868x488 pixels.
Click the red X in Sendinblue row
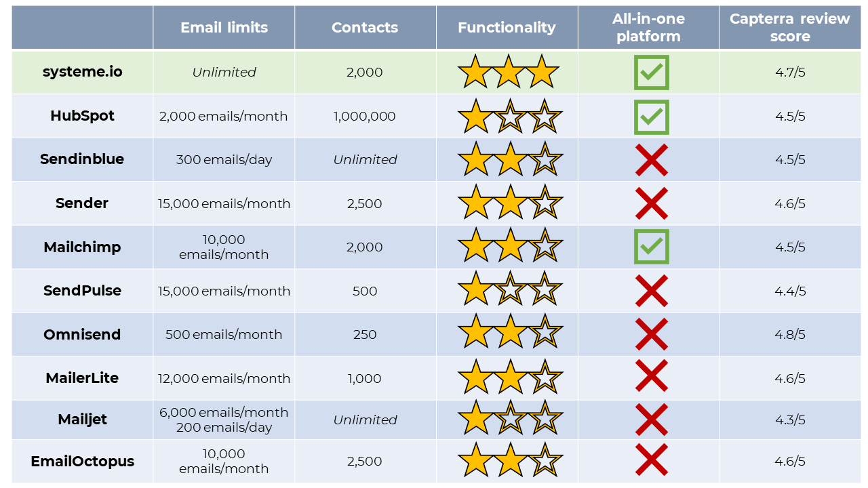(x=651, y=160)
